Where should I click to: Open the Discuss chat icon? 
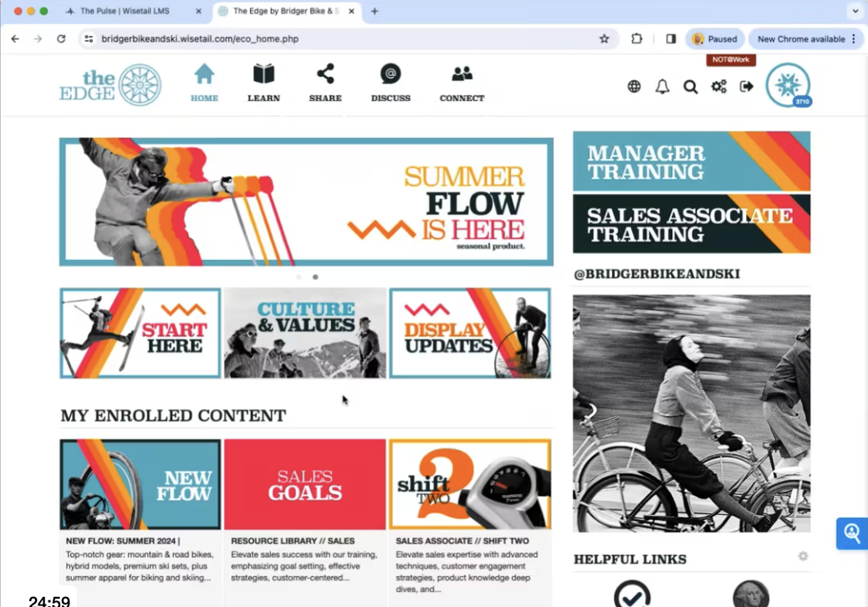click(x=391, y=74)
